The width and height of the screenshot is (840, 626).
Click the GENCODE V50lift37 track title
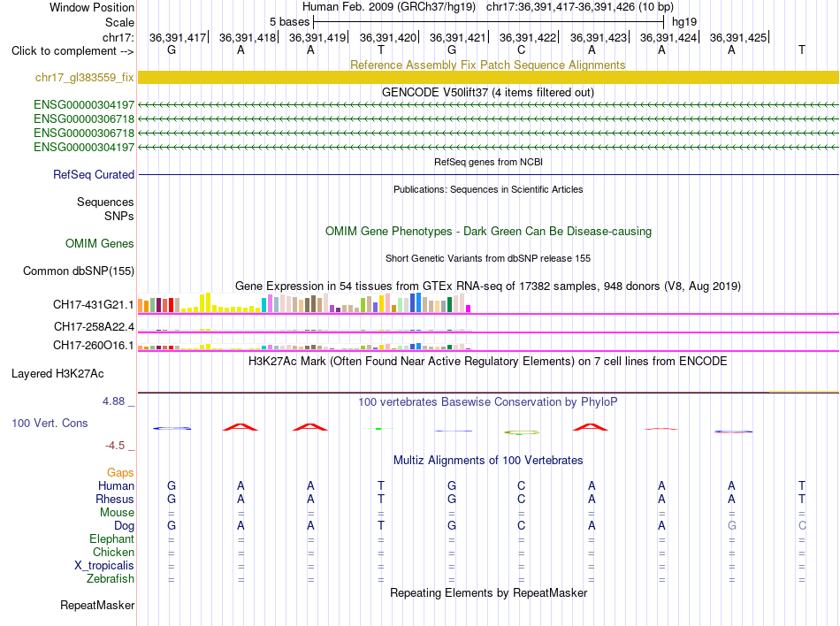[488, 92]
